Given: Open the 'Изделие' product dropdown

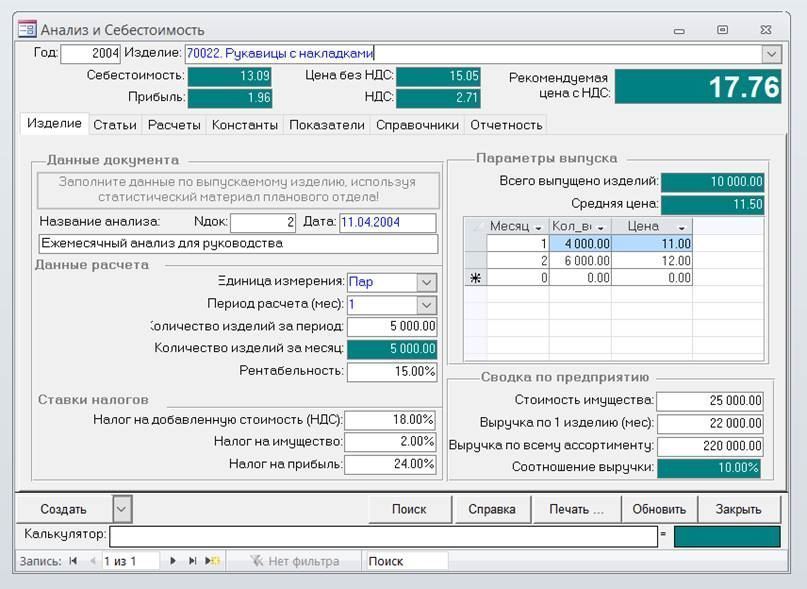Looking at the screenshot, I should 771,53.
